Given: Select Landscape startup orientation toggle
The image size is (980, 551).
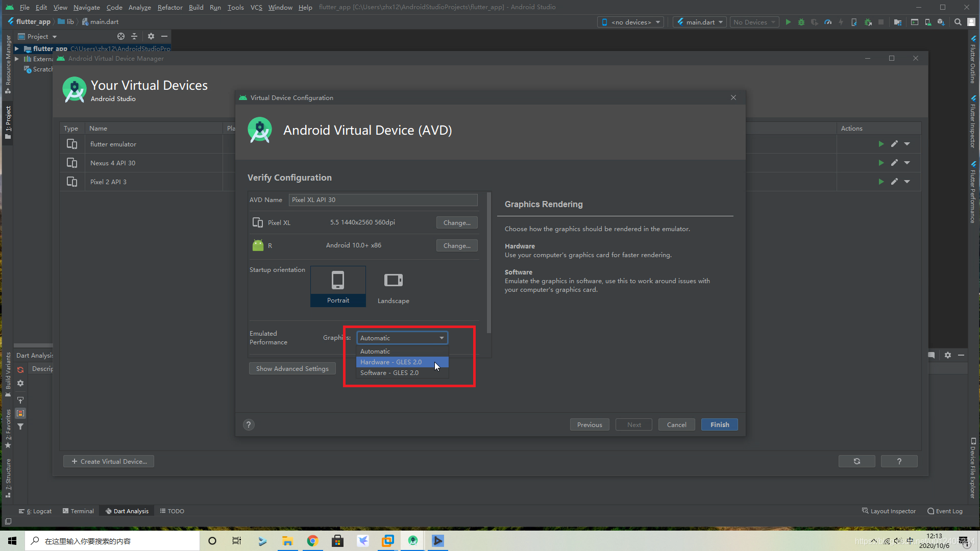Looking at the screenshot, I should point(393,286).
